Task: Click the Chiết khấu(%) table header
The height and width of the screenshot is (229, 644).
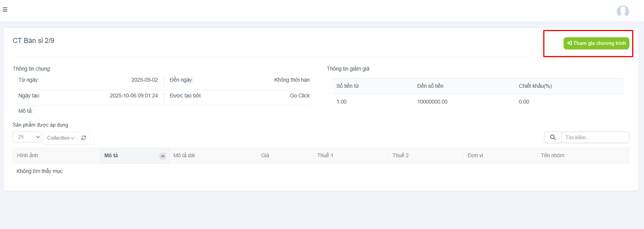Action: tap(535, 86)
